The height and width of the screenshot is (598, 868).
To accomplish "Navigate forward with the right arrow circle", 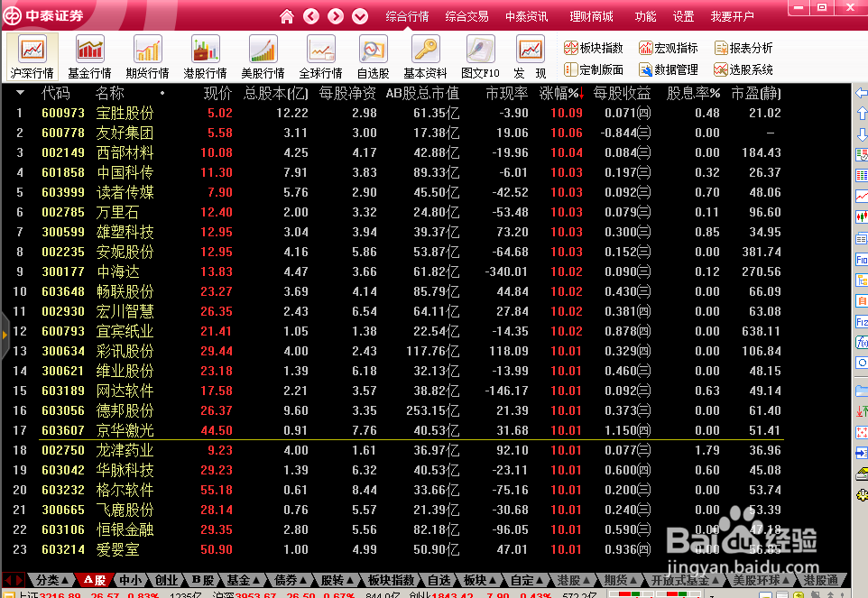I will point(336,16).
